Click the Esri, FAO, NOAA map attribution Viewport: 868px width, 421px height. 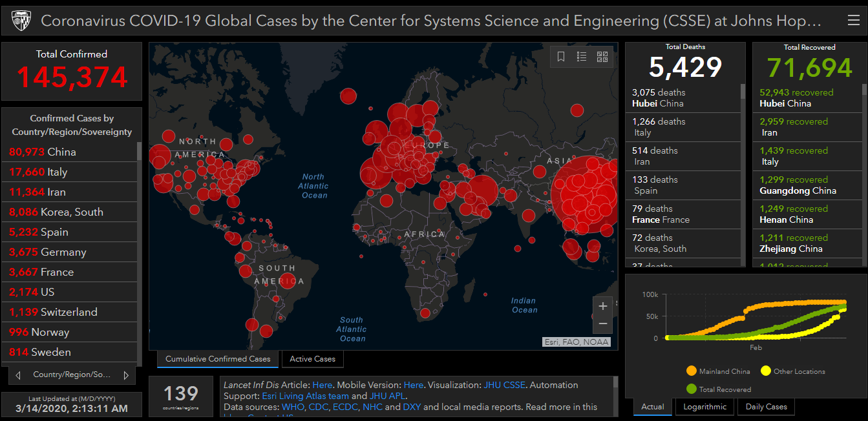click(576, 342)
